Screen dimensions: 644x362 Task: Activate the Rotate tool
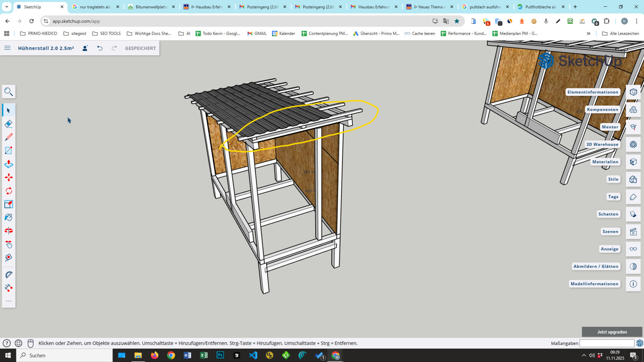pyautogui.click(x=8, y=190)
